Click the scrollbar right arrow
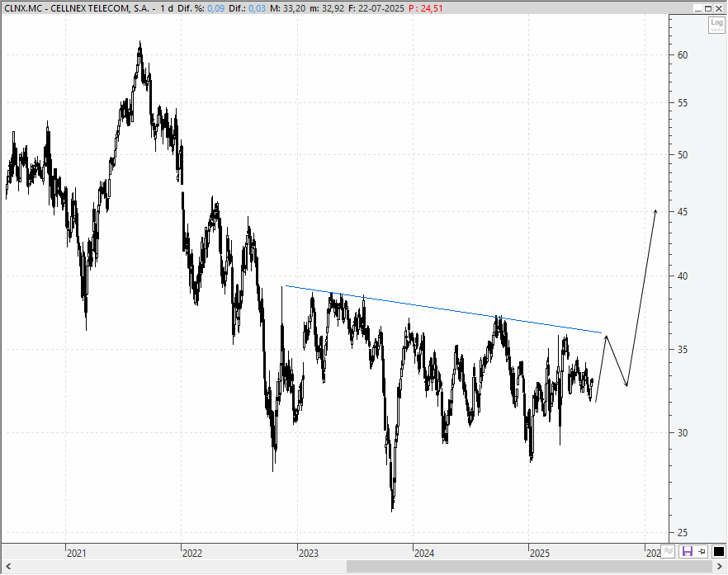Viewport: 728px width, 575px height. pos(720,566)
